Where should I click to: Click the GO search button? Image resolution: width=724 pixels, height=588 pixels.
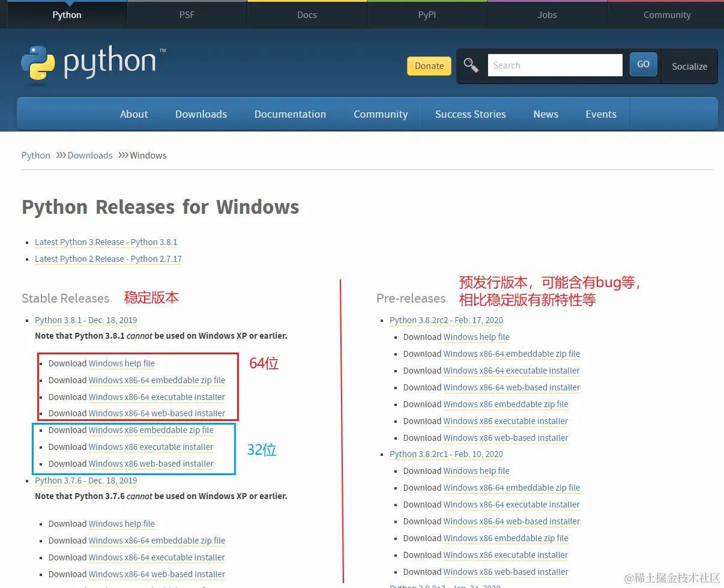pos(644,64)
